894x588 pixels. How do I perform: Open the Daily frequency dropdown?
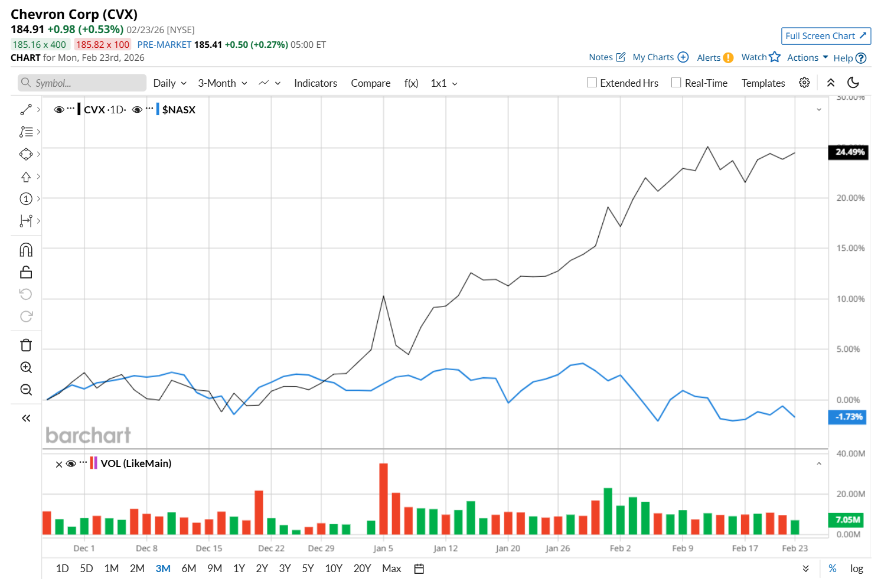click(x=170, y=83)
